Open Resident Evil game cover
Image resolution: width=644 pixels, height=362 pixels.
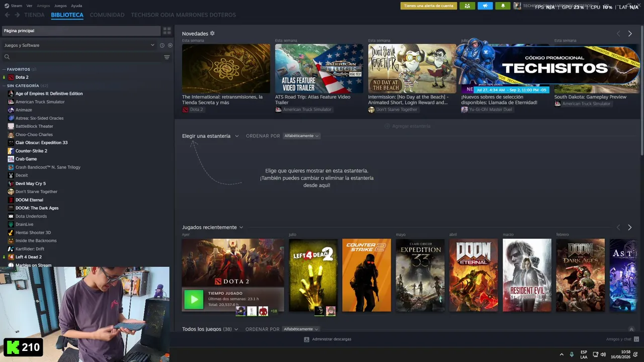tap(527, 275)
